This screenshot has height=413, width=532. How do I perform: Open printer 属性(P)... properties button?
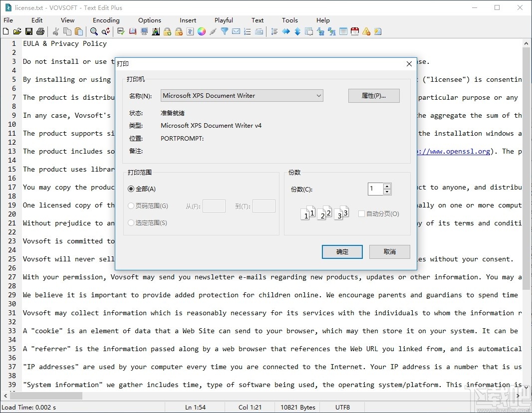[374, 96]
